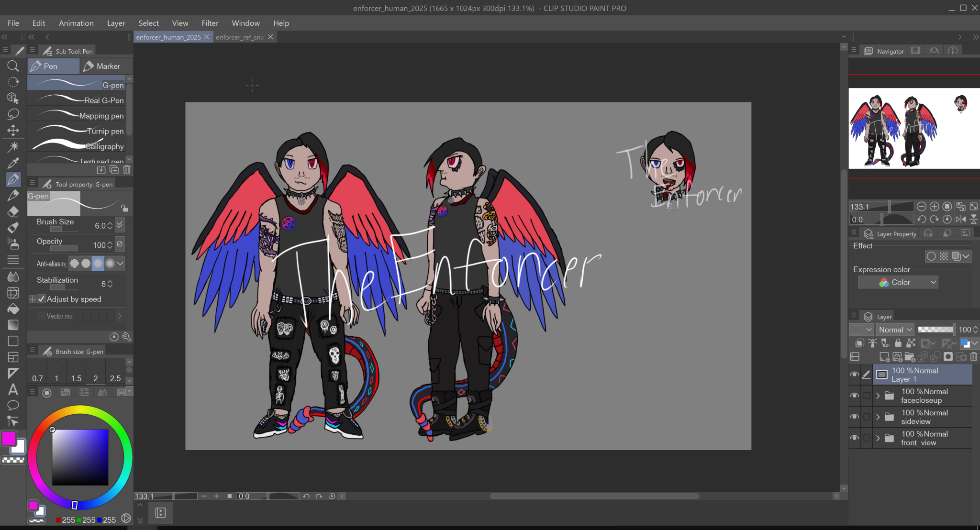Select the Lasso selection tool
The image size is (980, 530).
pos(13,114)
